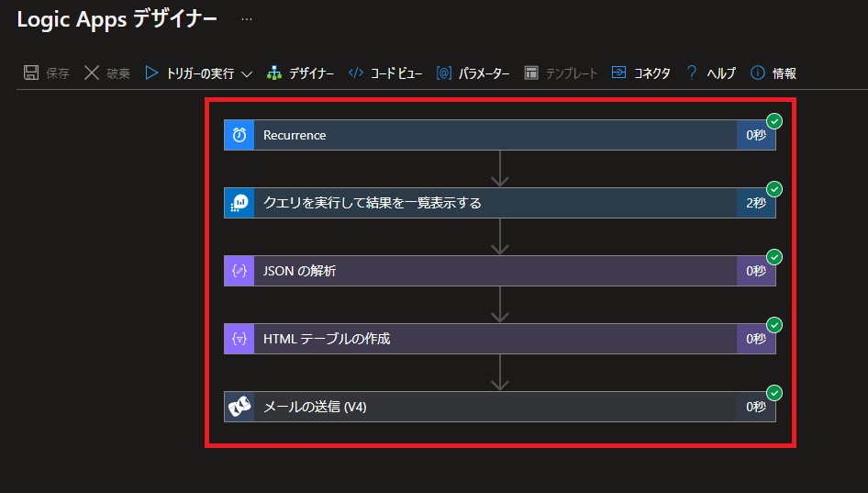Click the JSON の解析 curly braces icon
Viewport: 868px width, 493px height.
click(239, 271)
